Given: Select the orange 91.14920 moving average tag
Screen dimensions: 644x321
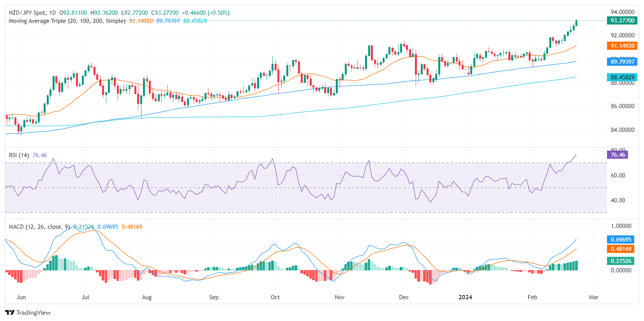Looking at the screenshot, I should click(x=622, y=46).
